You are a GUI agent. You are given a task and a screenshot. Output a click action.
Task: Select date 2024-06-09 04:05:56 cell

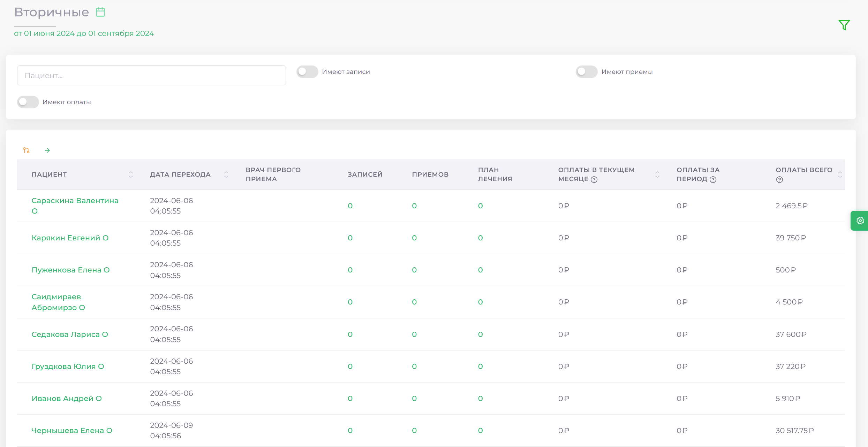point(172,431)
